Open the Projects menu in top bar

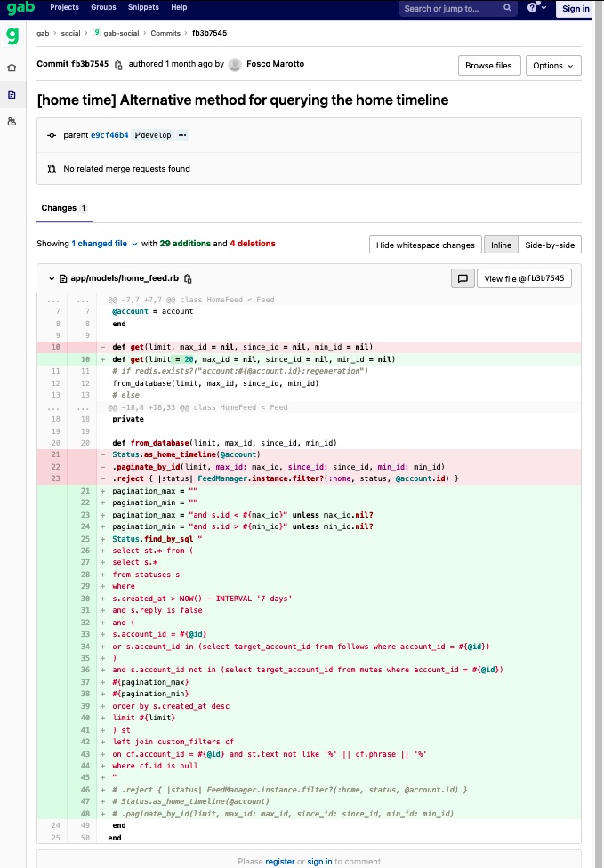tap(64, 8)
